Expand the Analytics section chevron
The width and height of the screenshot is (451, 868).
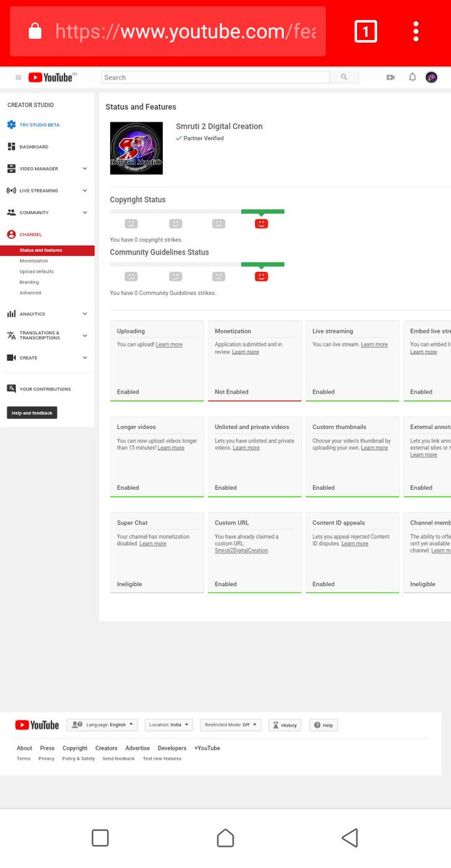coord(85,314)
